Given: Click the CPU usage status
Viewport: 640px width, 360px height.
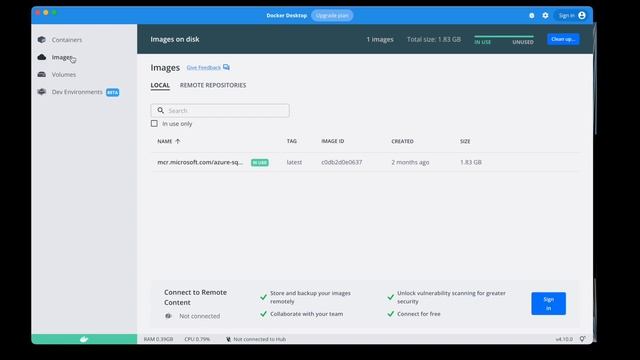Looking at the screenshot, I should (197, 339).
